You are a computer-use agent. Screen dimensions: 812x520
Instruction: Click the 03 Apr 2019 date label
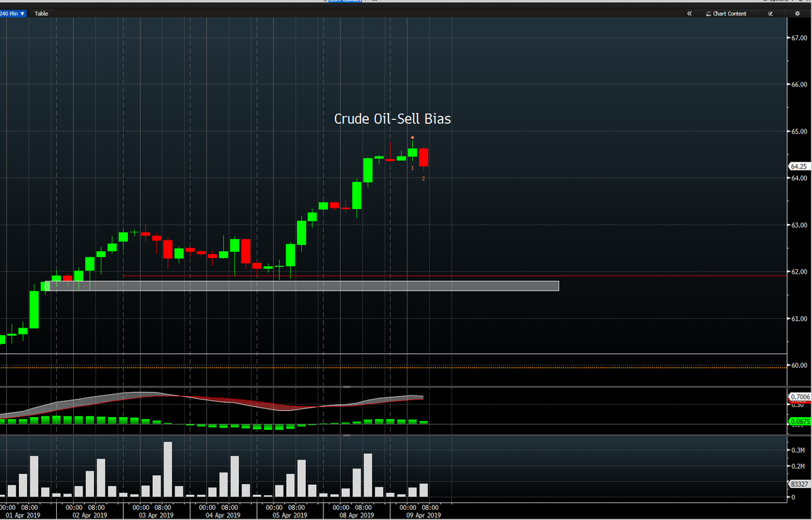157,515
